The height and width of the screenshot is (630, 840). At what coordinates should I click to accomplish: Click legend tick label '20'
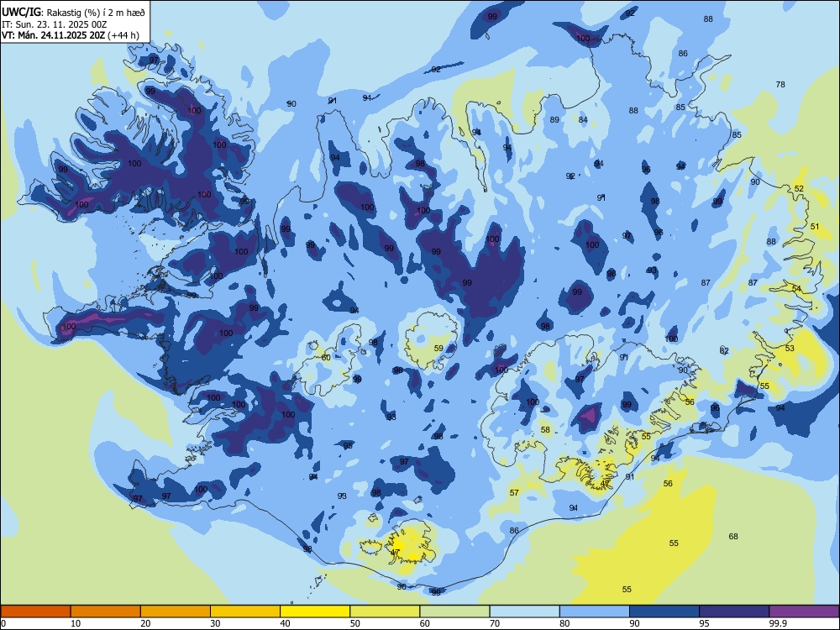pyautogui.click(x=145, y=623)
